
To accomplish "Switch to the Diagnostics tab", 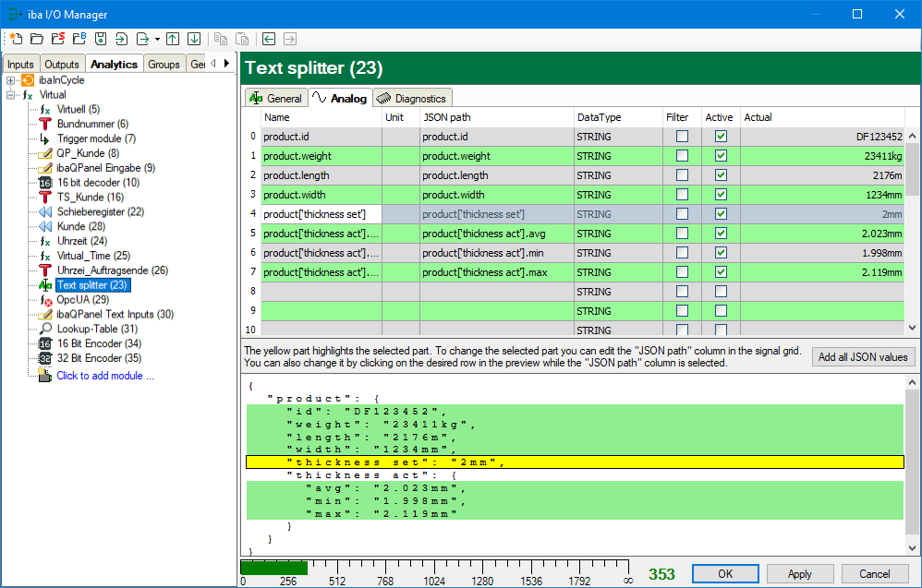I will [x=412, y=99].
